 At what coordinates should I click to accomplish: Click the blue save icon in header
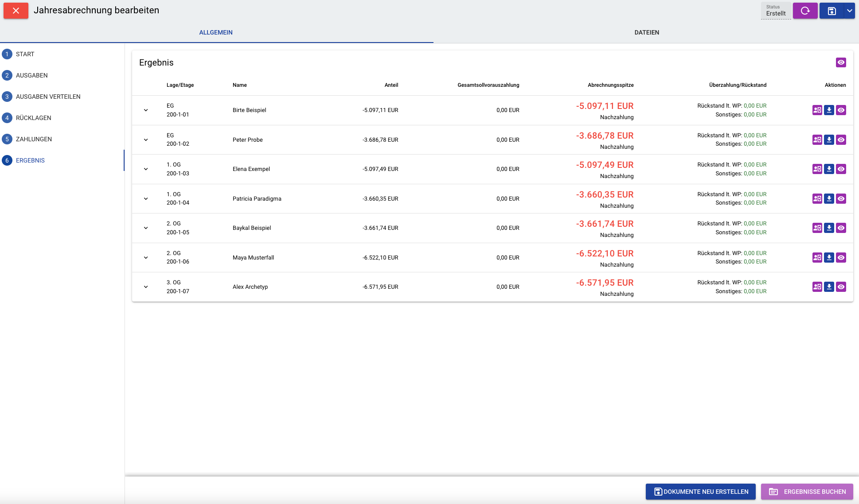(x=832, y=11)
